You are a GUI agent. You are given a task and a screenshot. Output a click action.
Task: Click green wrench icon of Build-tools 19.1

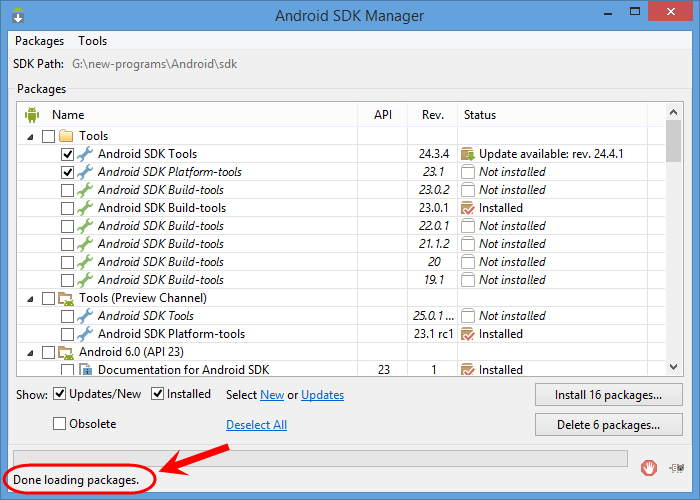(x=85, y=280)
